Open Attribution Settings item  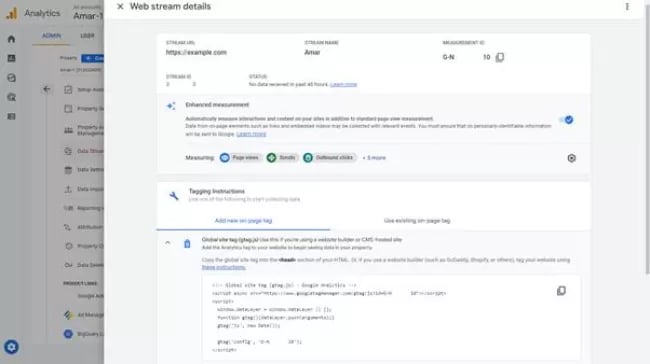[x=83, y=227]
